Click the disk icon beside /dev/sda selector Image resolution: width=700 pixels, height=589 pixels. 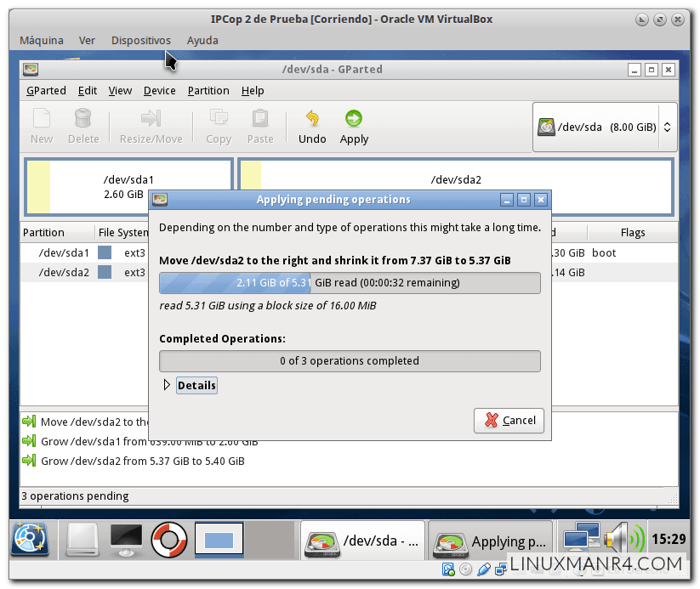546,127
